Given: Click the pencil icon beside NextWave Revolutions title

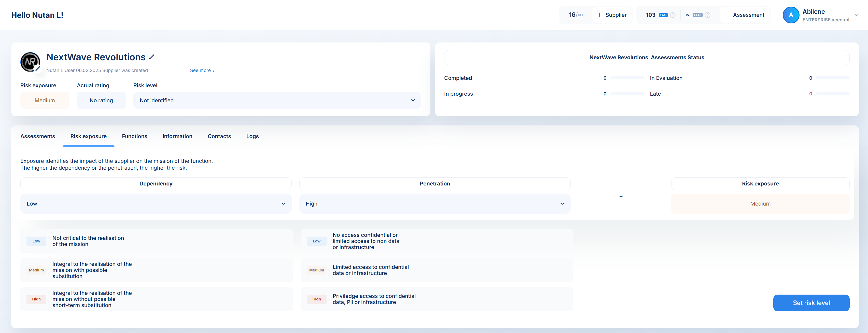Looking at the screenshot, I should point(152,57).
